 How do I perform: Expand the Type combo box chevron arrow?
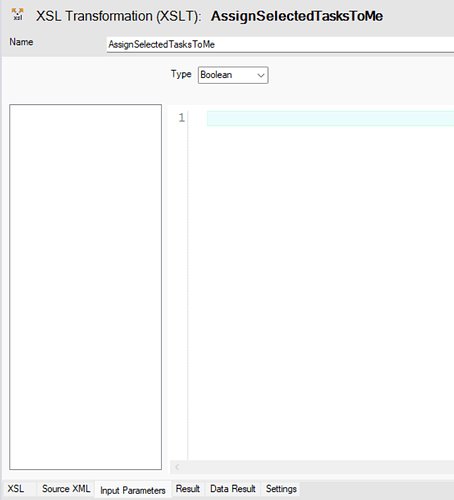pos(261,75)
